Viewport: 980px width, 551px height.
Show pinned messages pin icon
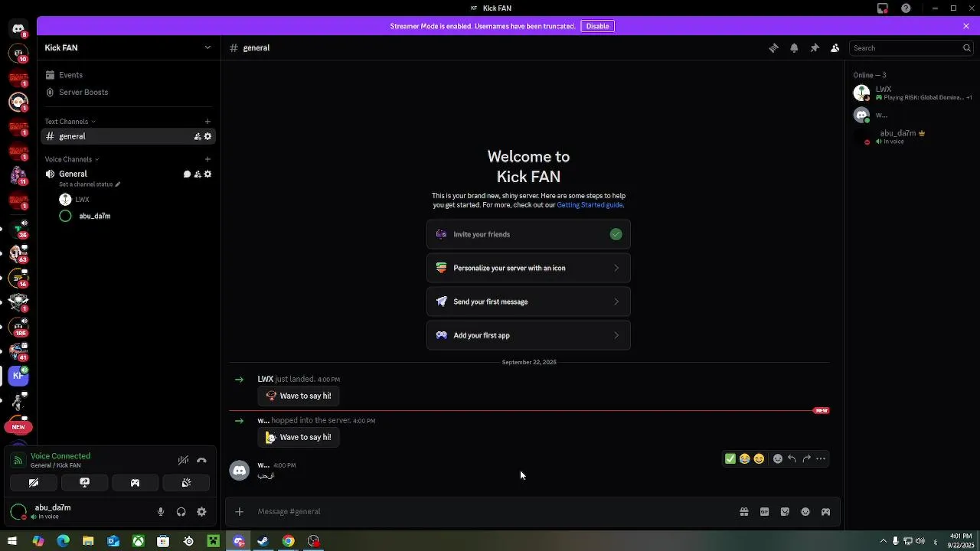click(x=815, y=47)
